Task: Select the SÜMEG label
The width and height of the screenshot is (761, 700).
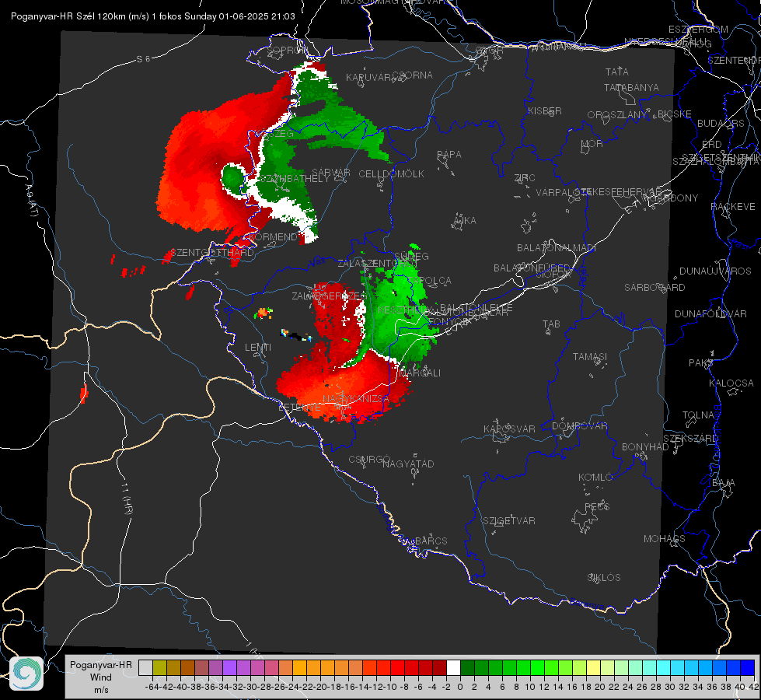Action: coord(411,256)
